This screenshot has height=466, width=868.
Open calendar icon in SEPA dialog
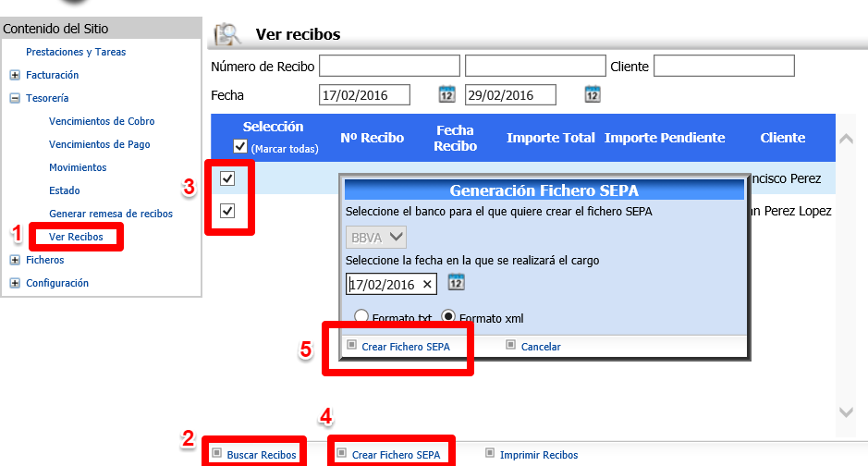coord(456,283)
